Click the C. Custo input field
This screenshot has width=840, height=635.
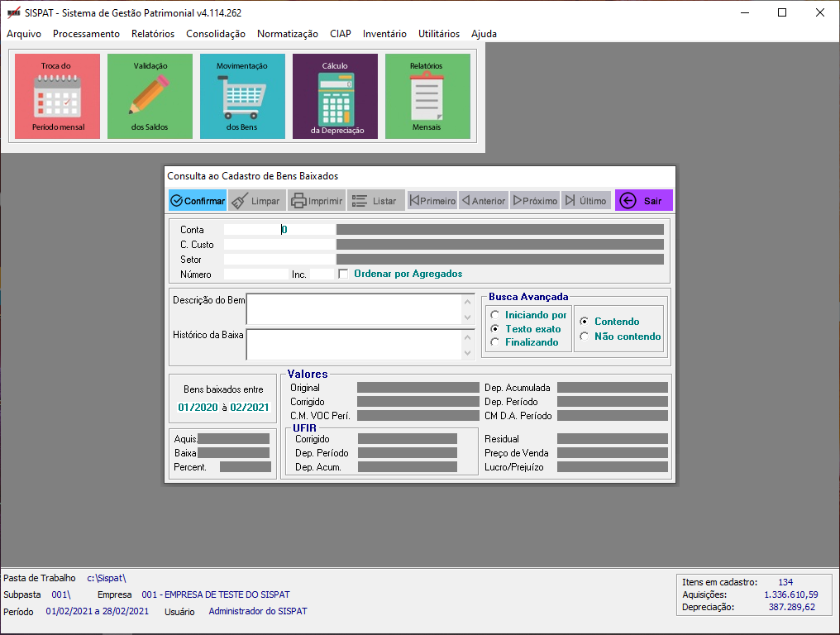click(x=279, y=245)
